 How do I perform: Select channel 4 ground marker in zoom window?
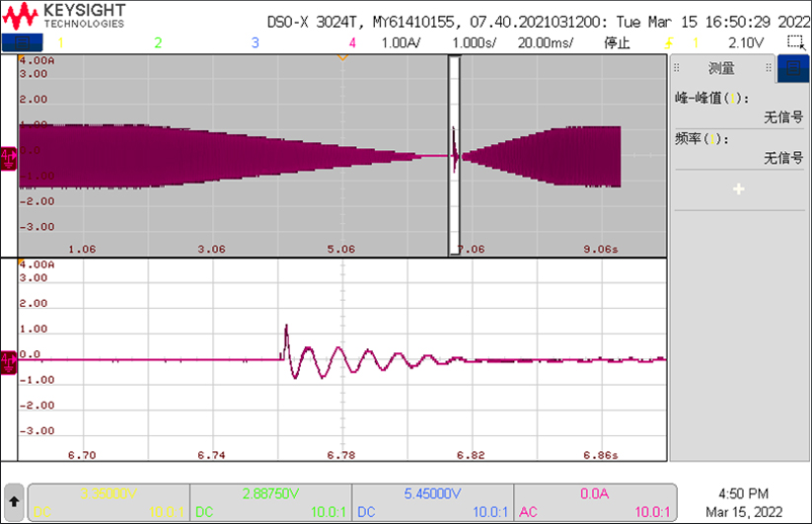point(9,360)
